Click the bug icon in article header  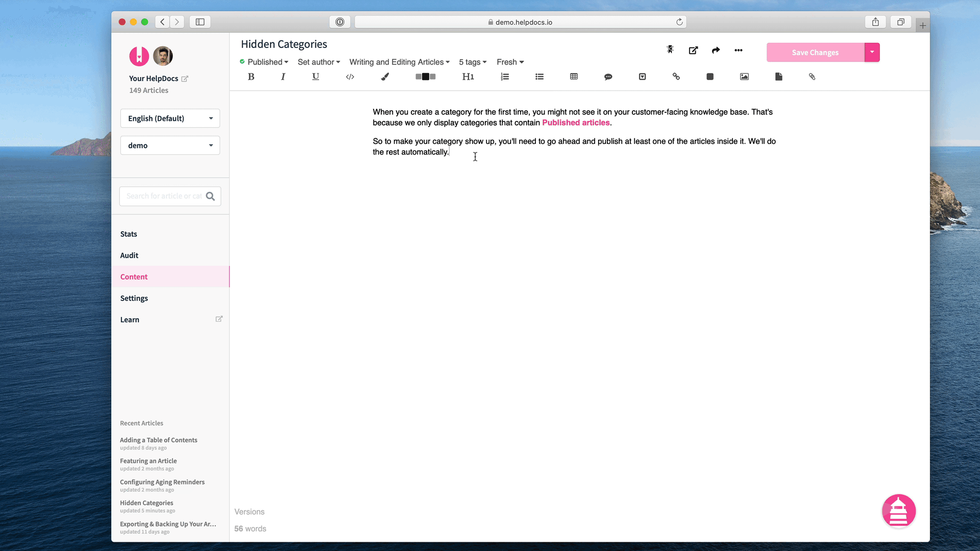click(x=670, y=49)
